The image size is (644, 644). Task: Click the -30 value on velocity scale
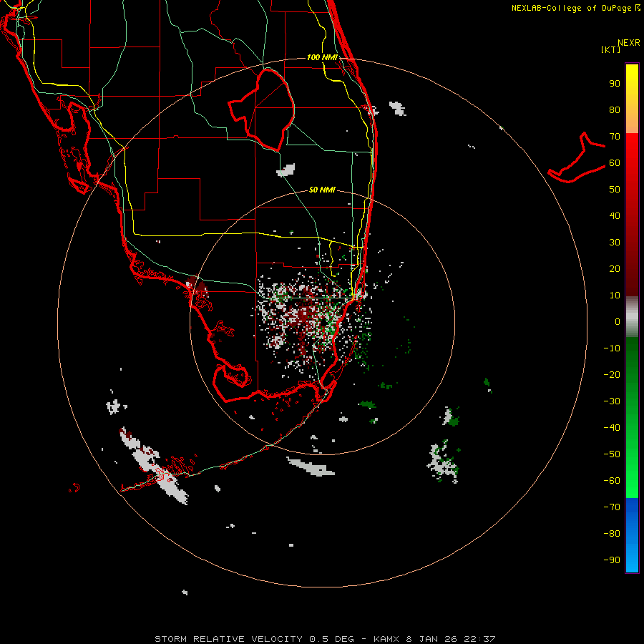(612, 401)
